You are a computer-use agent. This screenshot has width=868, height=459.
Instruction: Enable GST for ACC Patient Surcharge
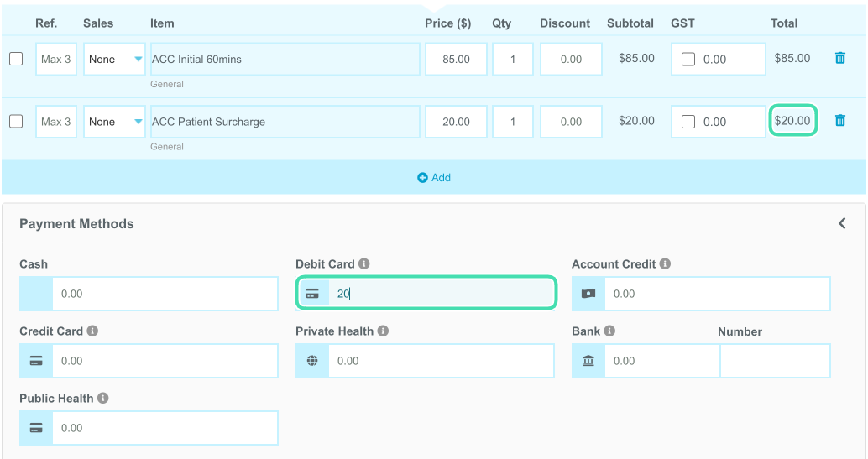[688, 122]
